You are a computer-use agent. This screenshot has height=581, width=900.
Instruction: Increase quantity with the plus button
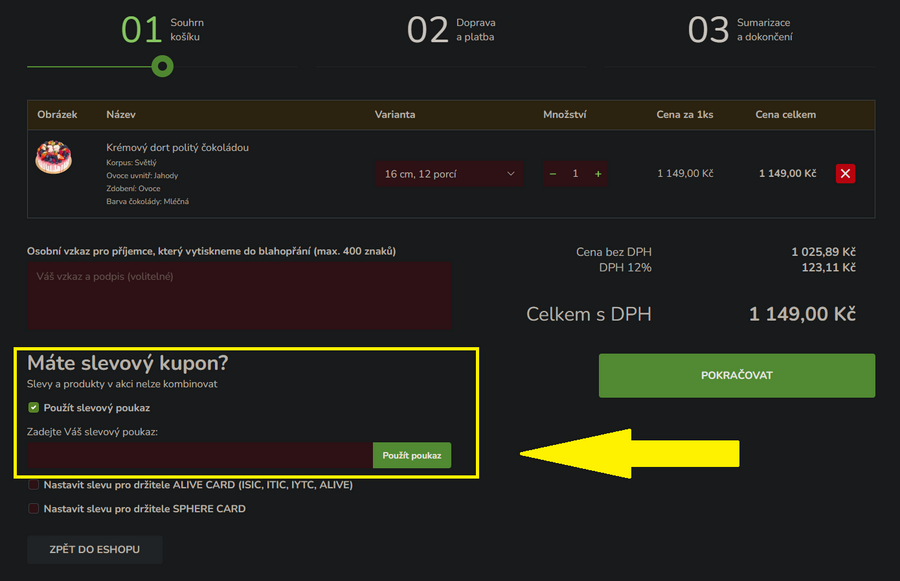point(598,174)
